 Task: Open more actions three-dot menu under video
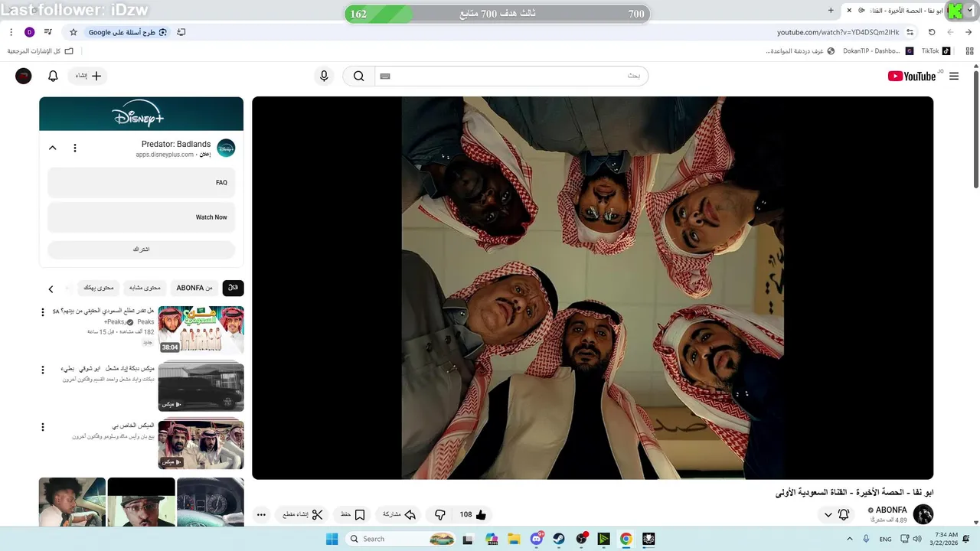tap(261, 514)
